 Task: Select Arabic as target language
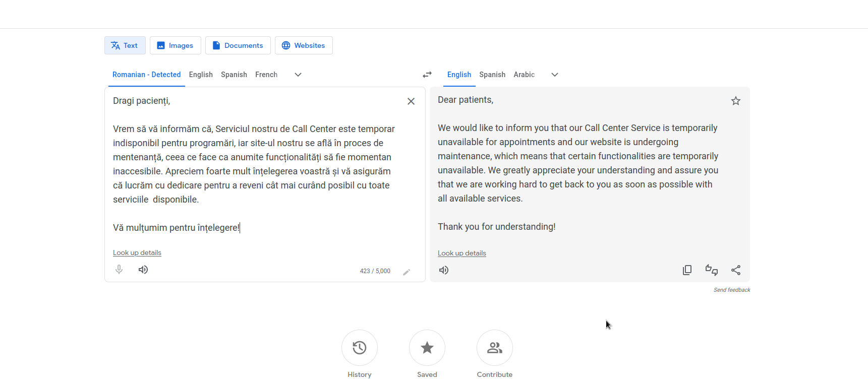[x=524, y=75]
